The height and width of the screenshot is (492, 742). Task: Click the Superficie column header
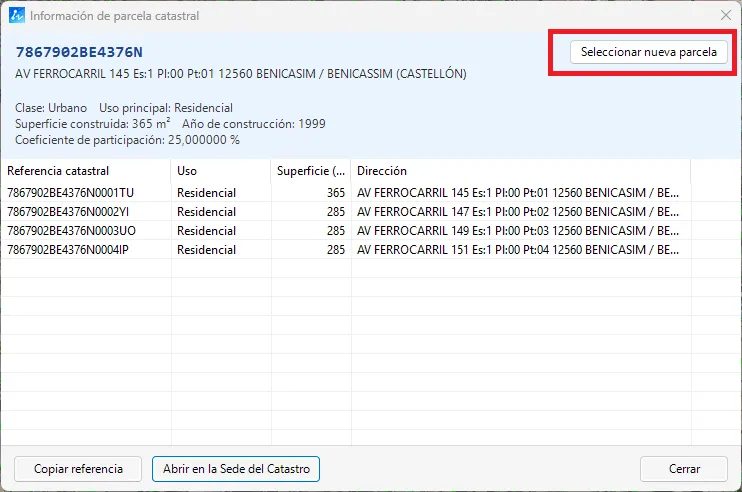tap(311, 171)
